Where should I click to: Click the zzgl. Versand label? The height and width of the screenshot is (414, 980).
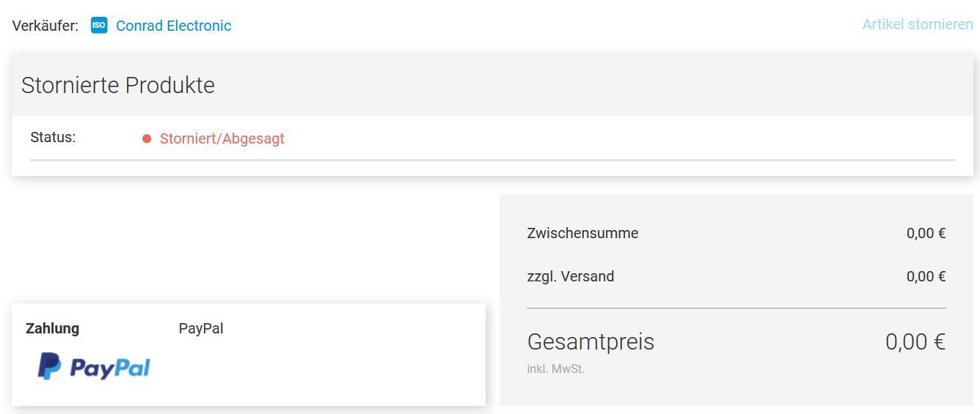coord(571,276)
